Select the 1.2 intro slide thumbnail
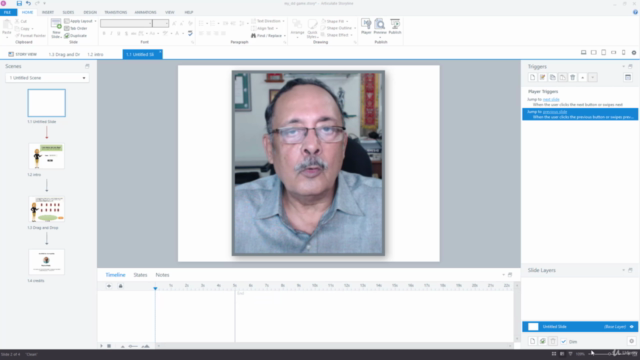This screenshot has height=360, width=640. click(47, 156)
